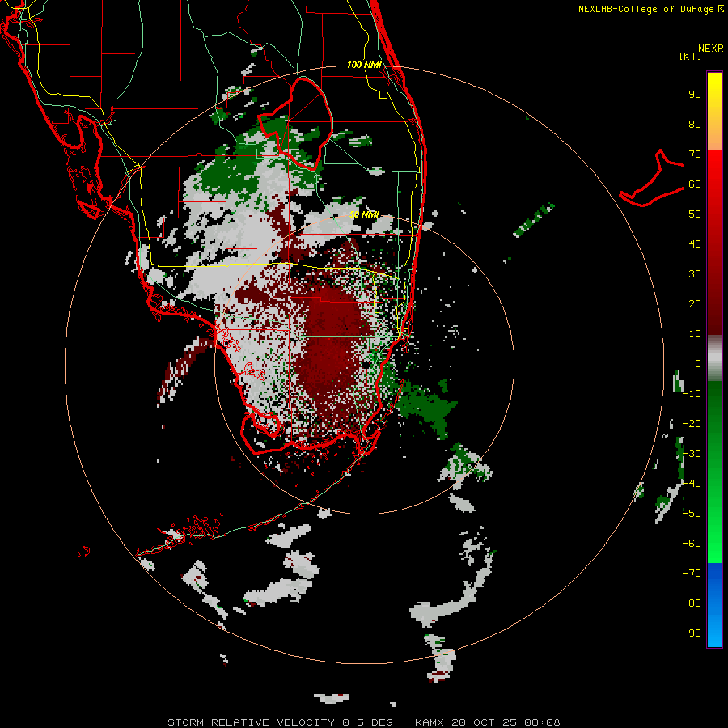The width and height of the screenshot is (728, 728).
Task: Click the NEXR label at top right
Action: coord(711,49)
